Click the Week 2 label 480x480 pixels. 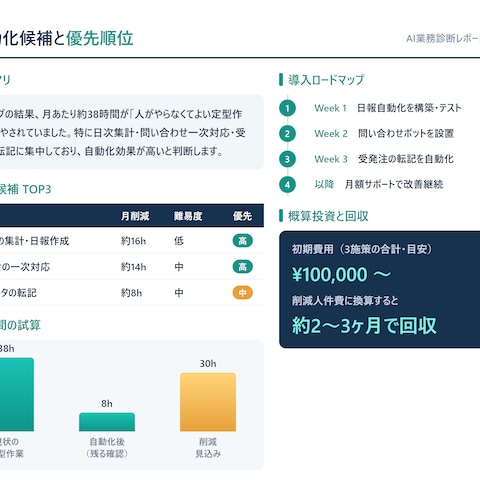(331, 134)
